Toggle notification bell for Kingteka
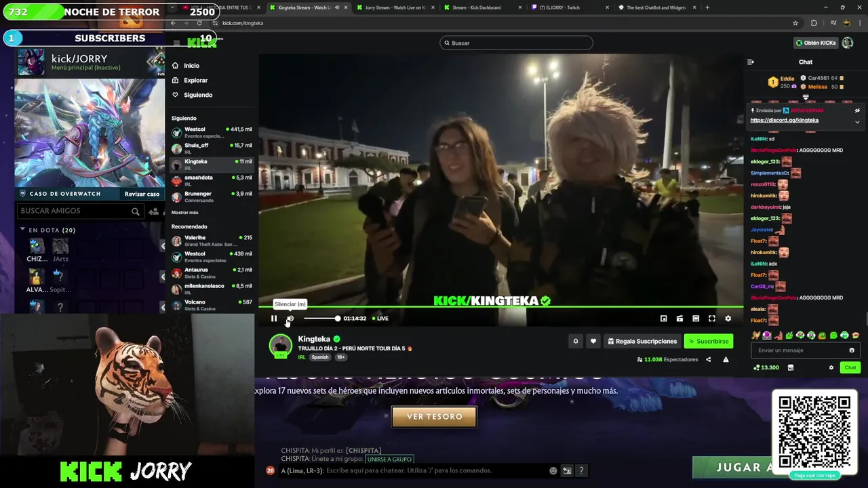The height and width of the screenshot is (488, 868). pos(576,341)
